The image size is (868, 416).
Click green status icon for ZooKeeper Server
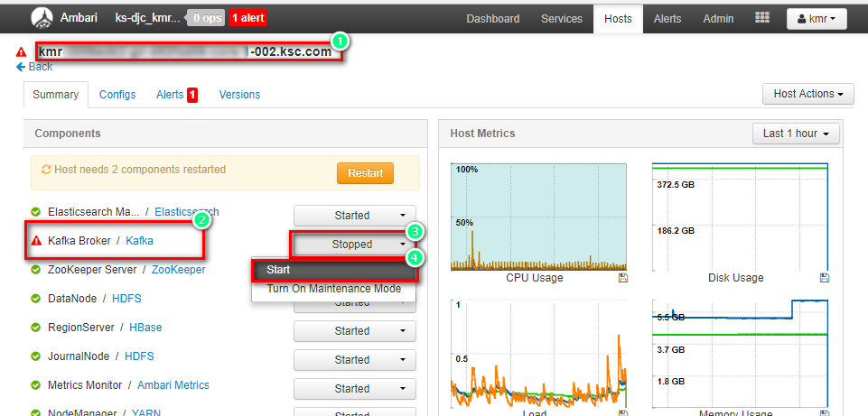(36, 270)
